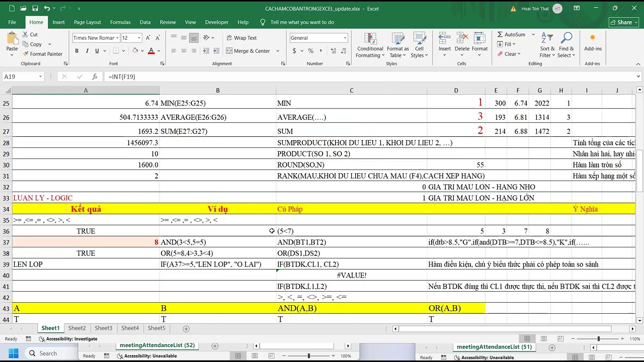644x362 pixels.
Task: Apply red Font Color swatch
Action: click(151, 51)
